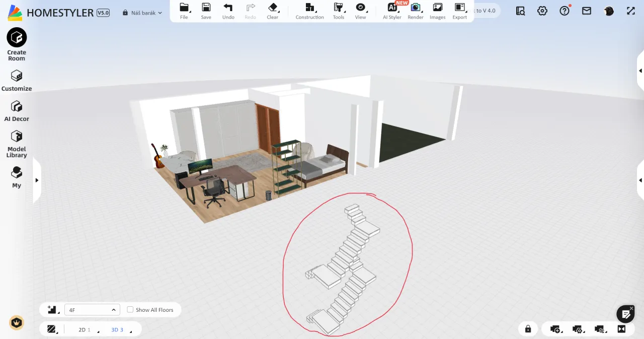Open the Model Library panel

(x=17, y=137)
